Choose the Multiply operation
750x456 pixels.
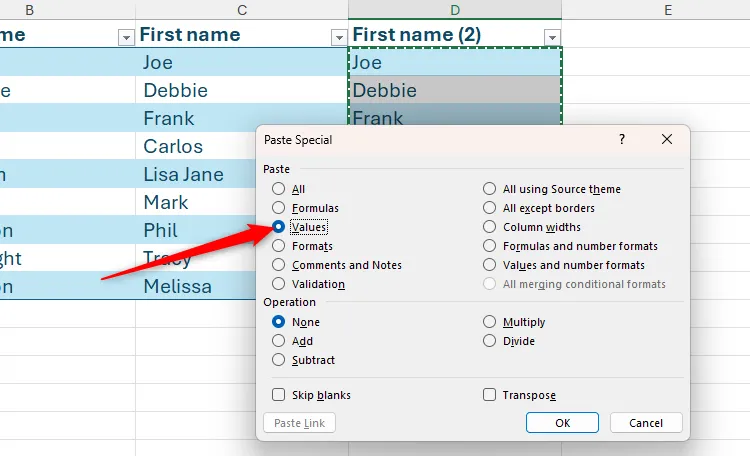point(490,322)
